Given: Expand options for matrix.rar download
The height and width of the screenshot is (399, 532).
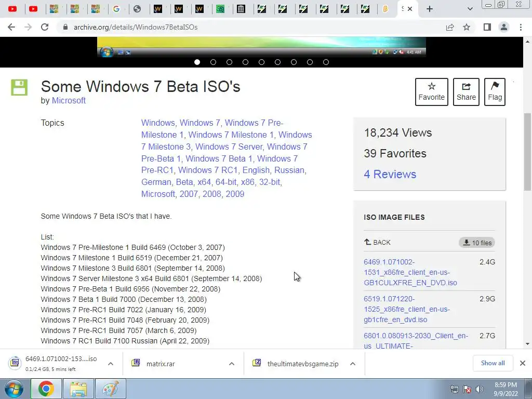Looking at the screenshot, I should click(x=232, y=363).
